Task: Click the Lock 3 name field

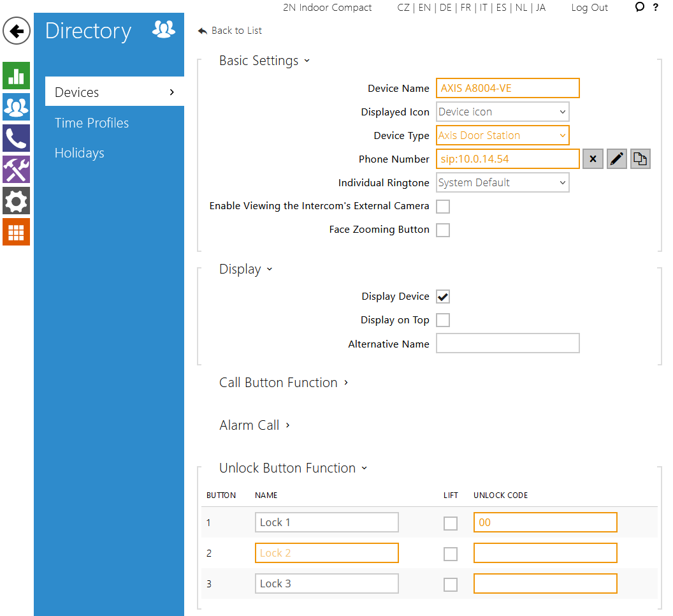Action: 327,583
